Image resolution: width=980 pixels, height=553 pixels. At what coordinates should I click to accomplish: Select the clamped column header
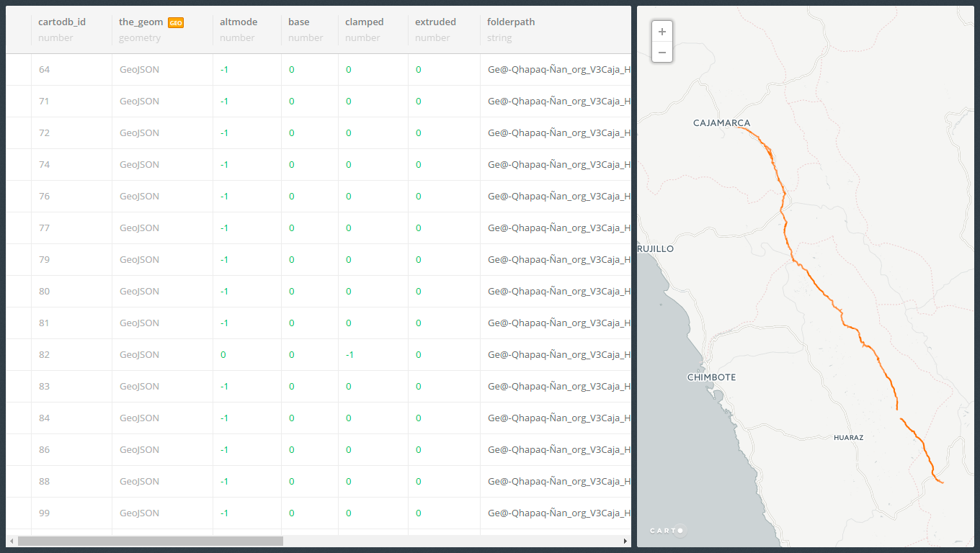(x=365, y=22)
